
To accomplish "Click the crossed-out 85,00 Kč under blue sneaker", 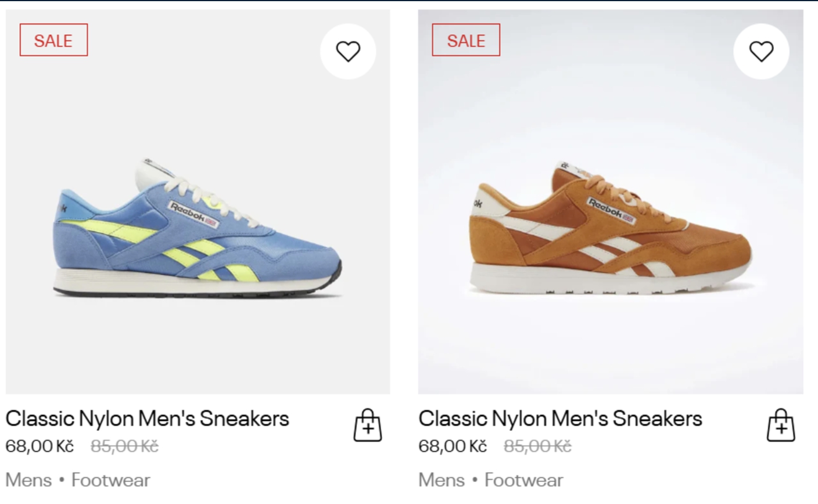I will (x=124, y=446).
